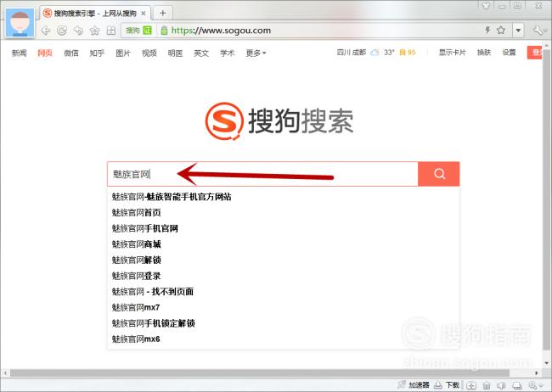
Task: Go back with the back arrow
Action: tap(46, 31)
